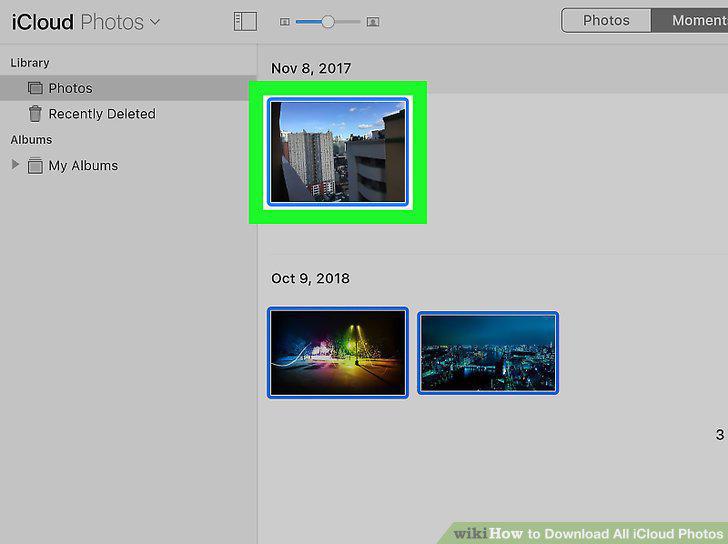Click the Albums section label
Viewport: 728px width, 544px height.
pyautogui.click(x=31, y=140)
